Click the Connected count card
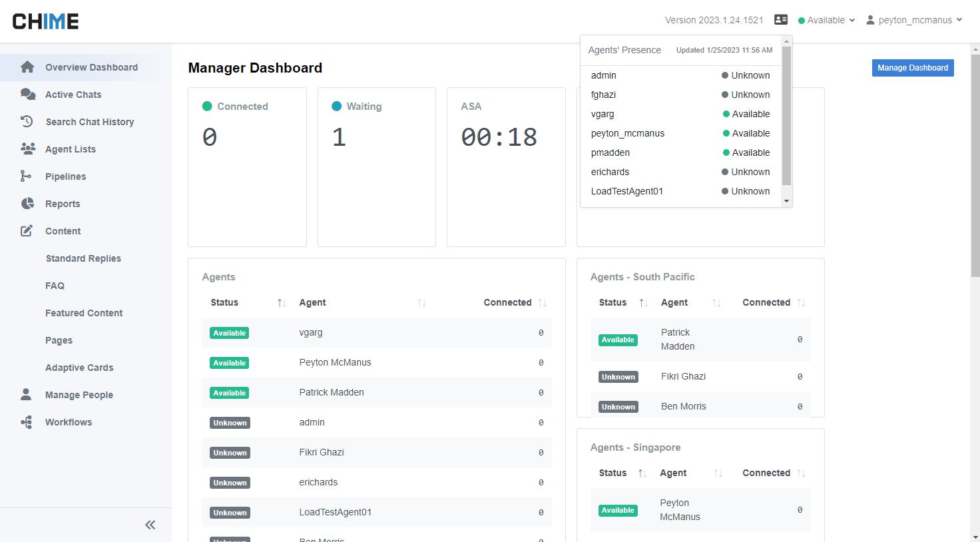 click(247, 167)
